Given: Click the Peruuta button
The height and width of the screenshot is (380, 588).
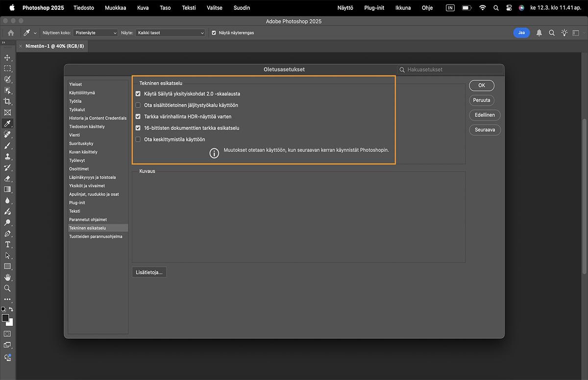Looking at the screenshot, I should click(x=482, y=100).
